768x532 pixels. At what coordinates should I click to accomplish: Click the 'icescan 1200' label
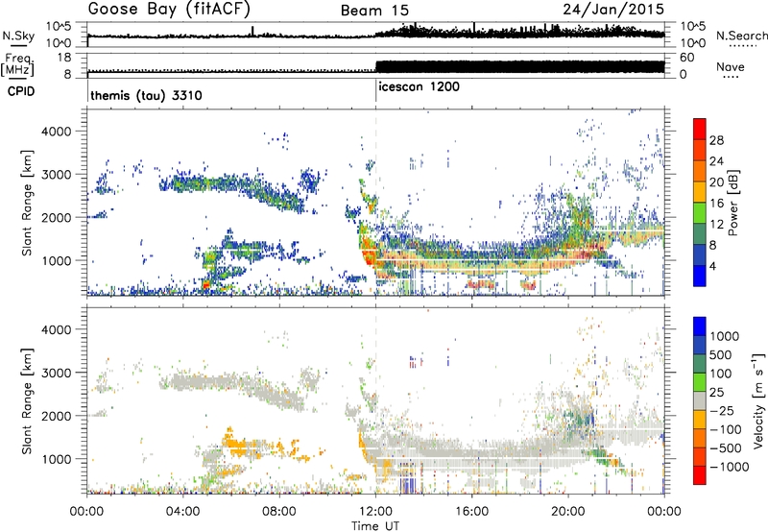point(420,87)
